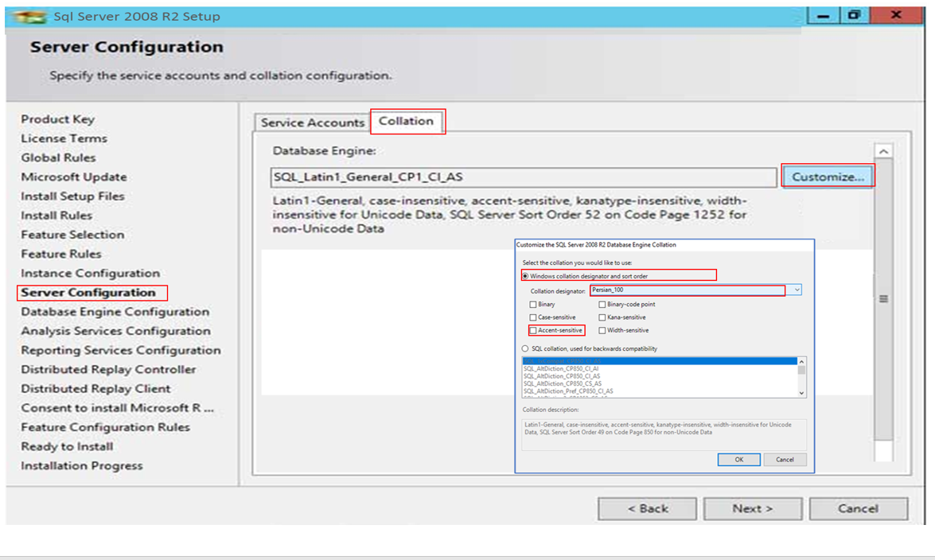Click the Back button

648,509
